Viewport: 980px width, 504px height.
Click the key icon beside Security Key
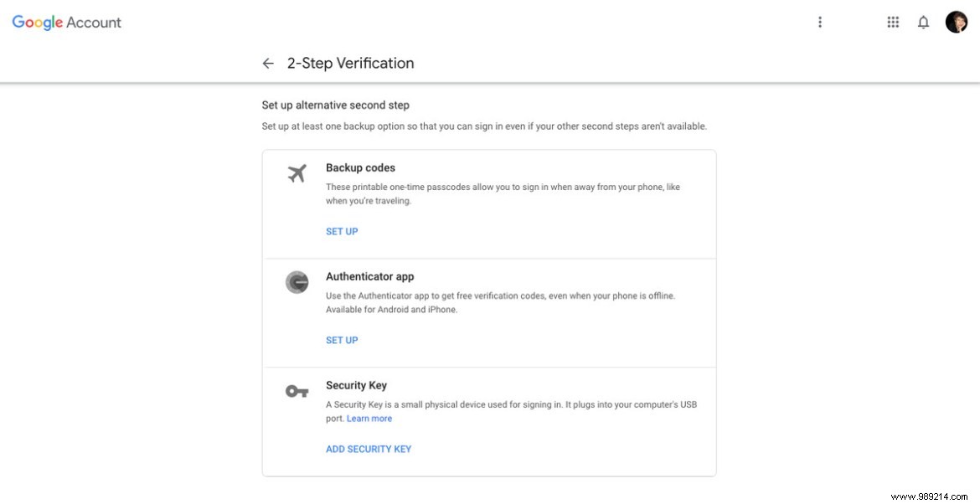(296, 390)
